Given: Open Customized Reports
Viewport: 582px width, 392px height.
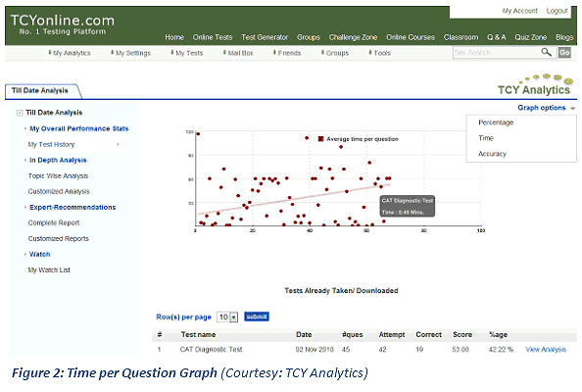Looking at the screenshot, I should 58,238.
